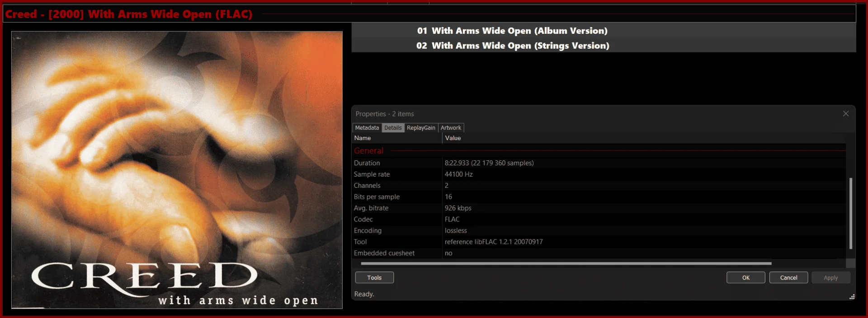The image size is (868, 318).
Task: Select the Bits per sample row
Action: (x=599, y=197)
